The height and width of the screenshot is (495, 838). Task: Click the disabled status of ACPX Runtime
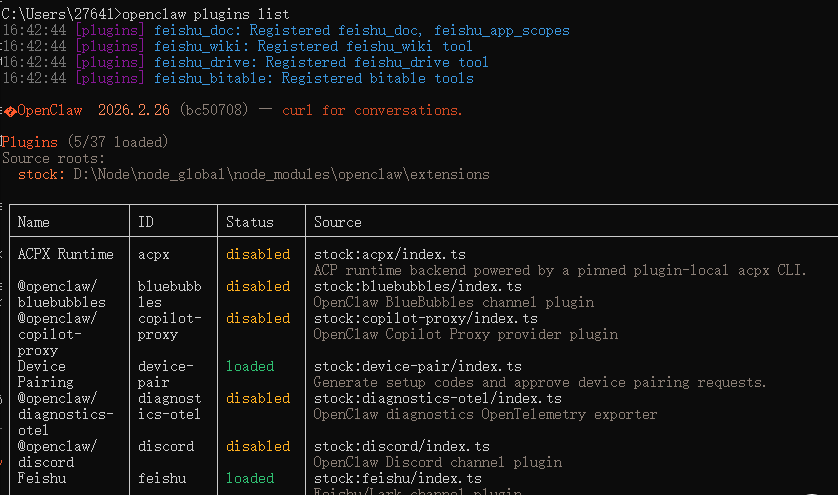coord(258,254)
